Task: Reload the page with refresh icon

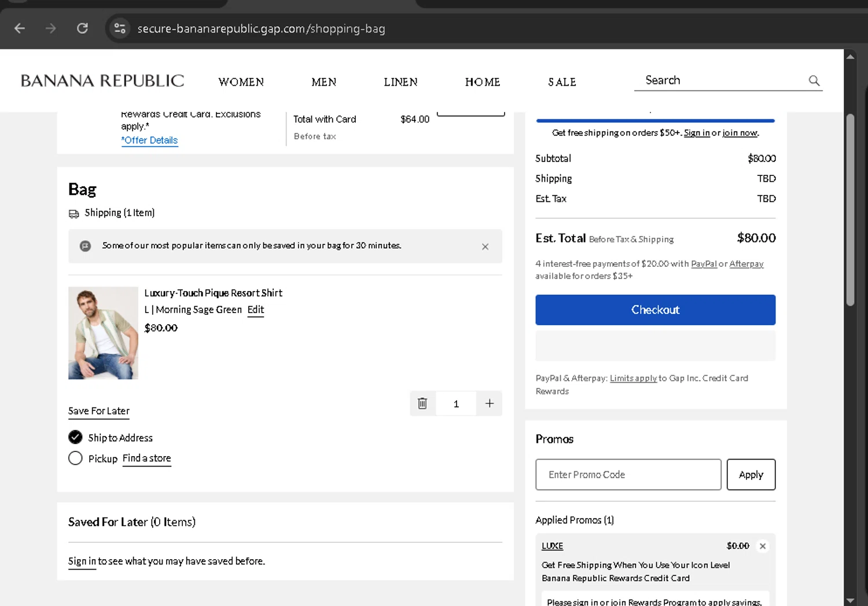Action: click(x=82, y=28)
